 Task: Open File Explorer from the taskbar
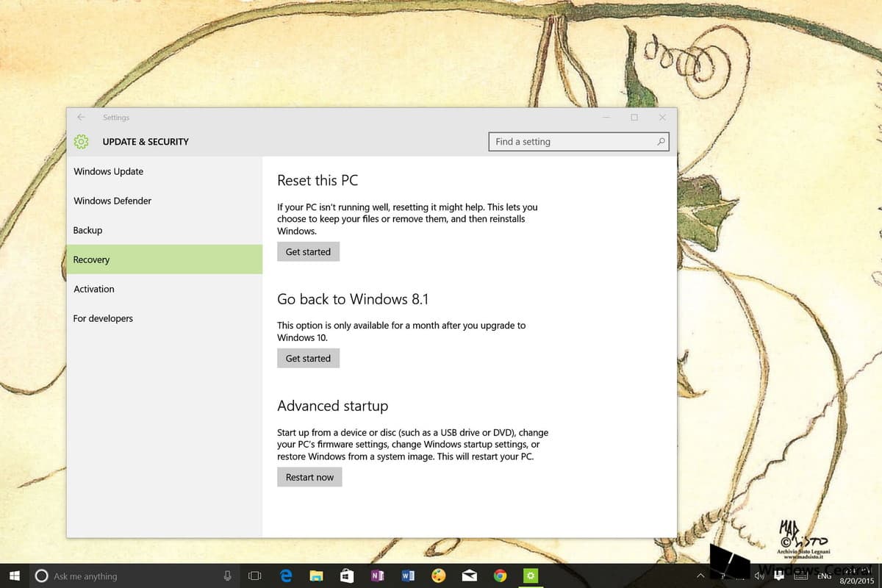click(317, 576)
